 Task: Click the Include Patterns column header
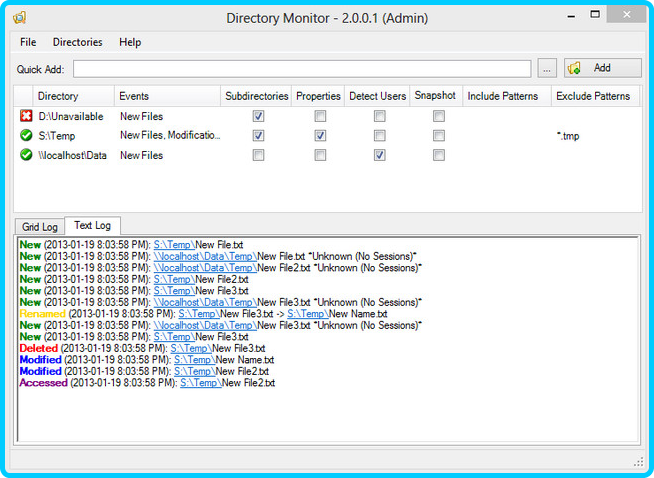point(507,96)
